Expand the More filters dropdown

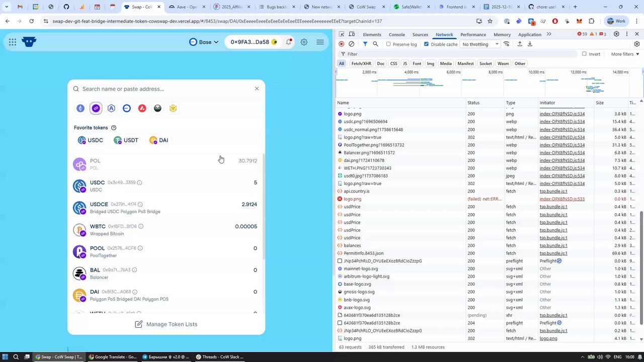point(624,54)
